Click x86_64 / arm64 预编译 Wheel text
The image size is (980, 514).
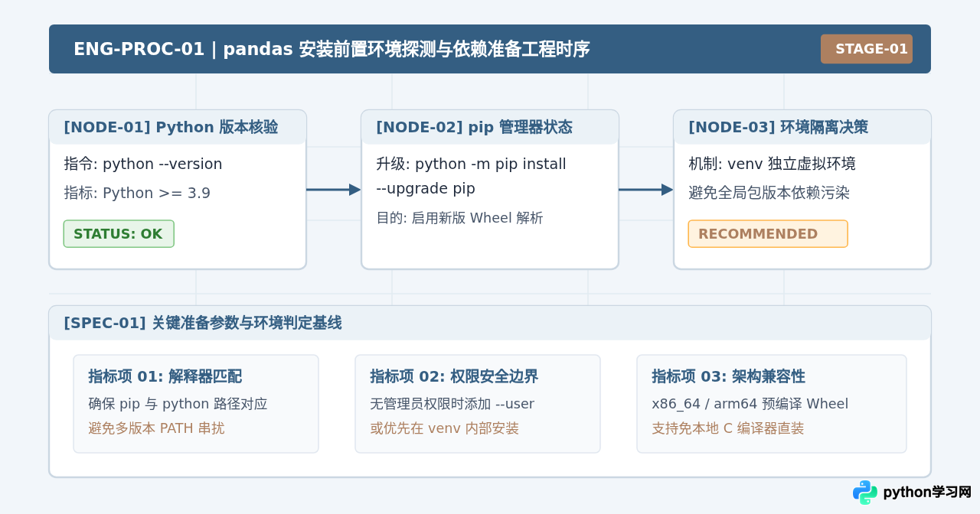(750, 404)
